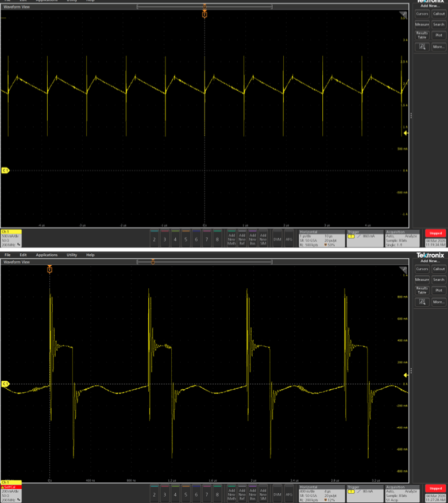Click Tektronix logo on lower scope window
Viewport: 448px width, 503px height.
click(x=430, y=256)
